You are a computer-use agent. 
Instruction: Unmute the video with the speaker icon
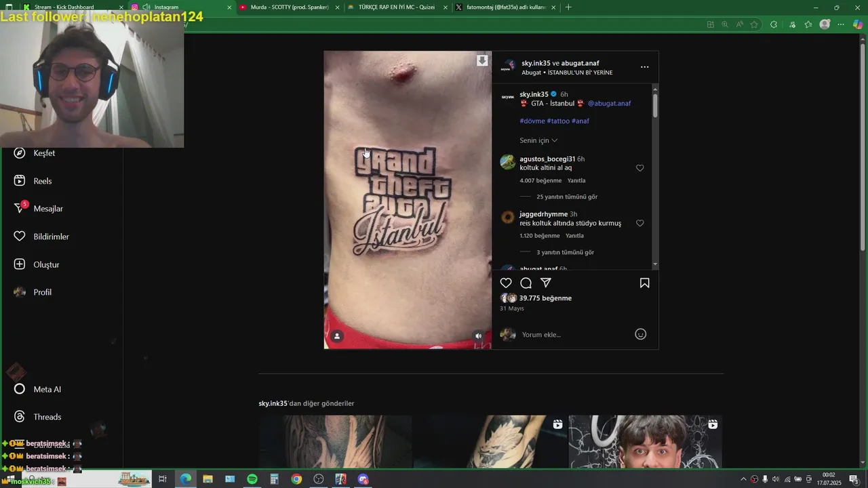click(x=478, y=335)
